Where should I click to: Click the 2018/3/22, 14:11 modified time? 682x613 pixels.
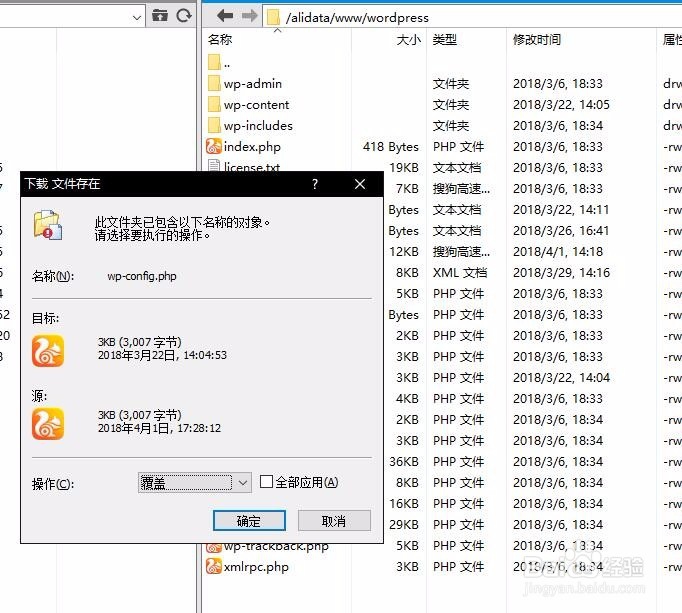(561, 210)
